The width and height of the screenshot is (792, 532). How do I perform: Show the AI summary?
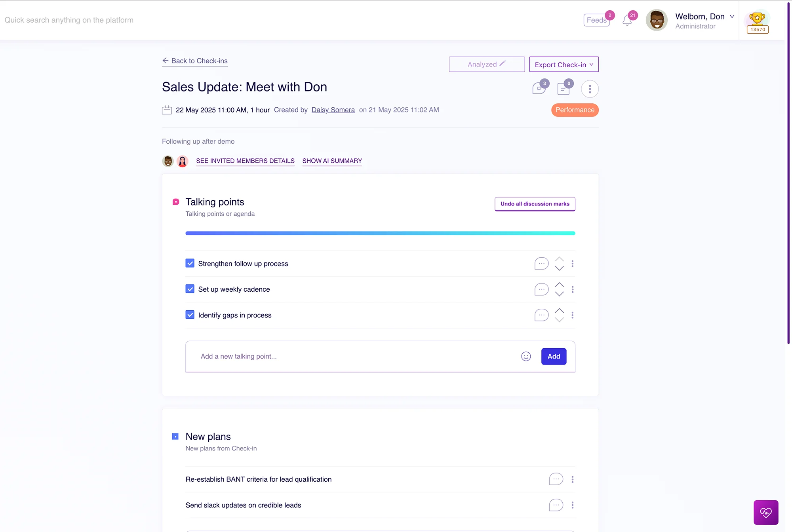coord(332,161)
